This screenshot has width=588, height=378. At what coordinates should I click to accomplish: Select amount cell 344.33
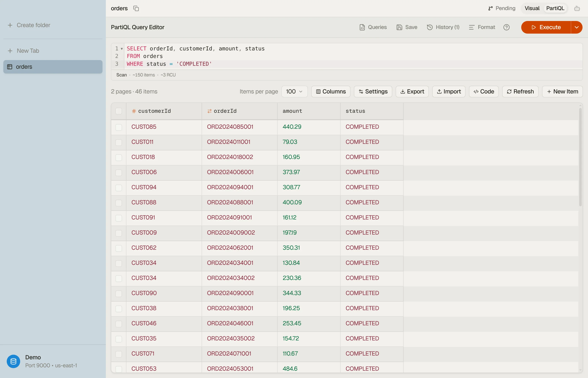pyautogui.click(x=308, y=293)
